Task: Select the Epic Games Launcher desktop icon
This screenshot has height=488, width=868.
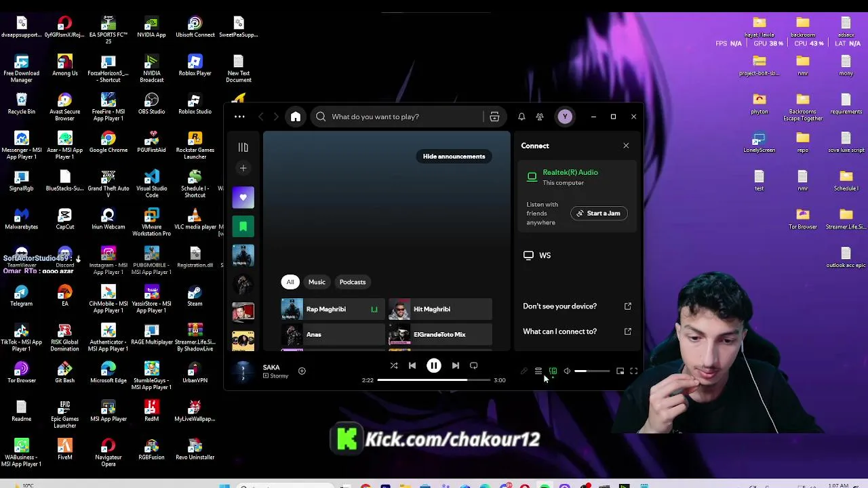Action: coord(65,414)
